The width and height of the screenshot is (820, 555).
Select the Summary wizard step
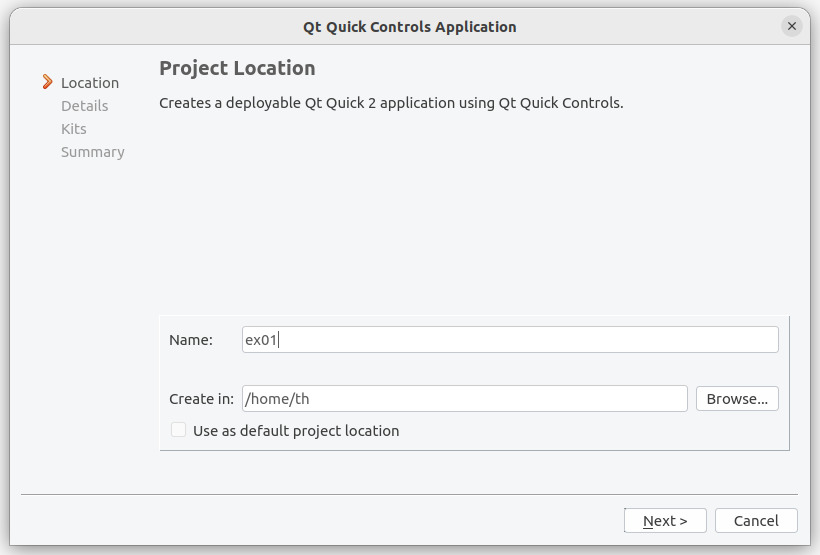93,152
